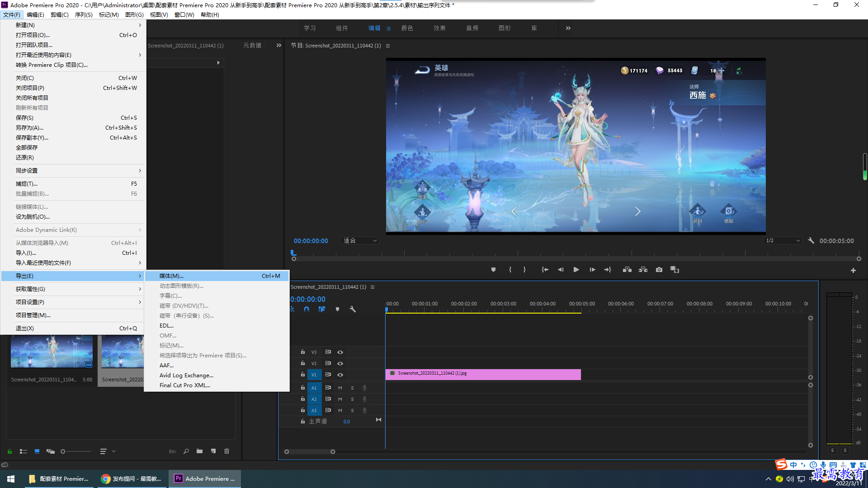The image size is (868, 488).
Task: Enable voice-over record on A1
Action: [364, 388]
